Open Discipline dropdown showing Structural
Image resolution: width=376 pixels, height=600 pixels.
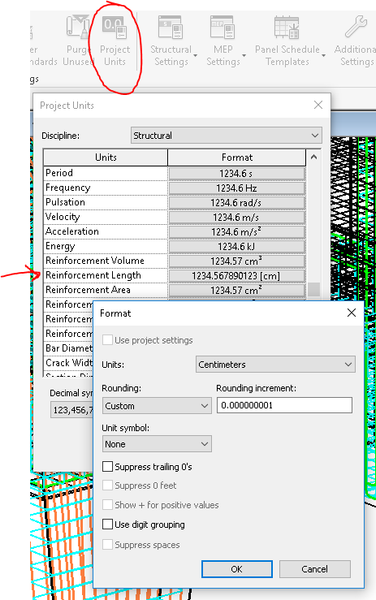(x=226, y=135)
